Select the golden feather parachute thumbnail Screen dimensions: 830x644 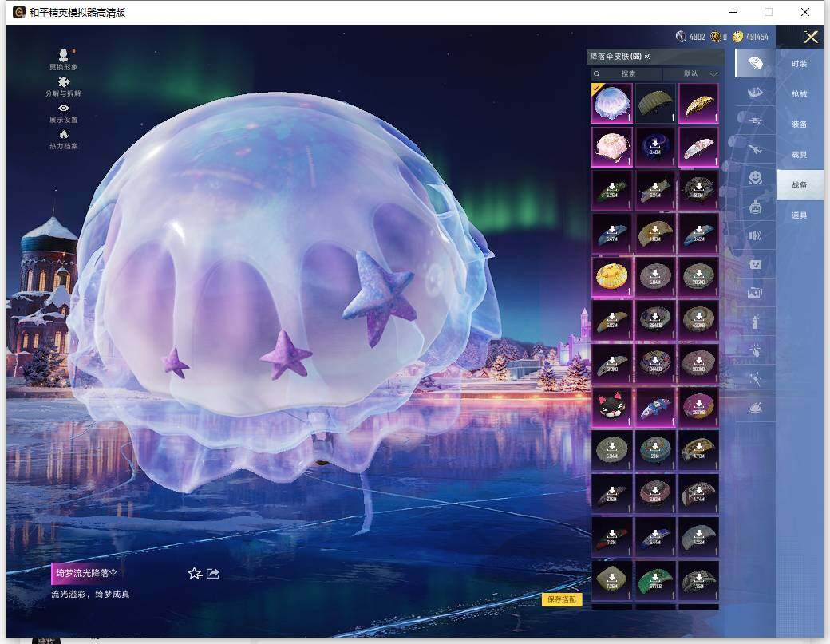click(699, 103)
